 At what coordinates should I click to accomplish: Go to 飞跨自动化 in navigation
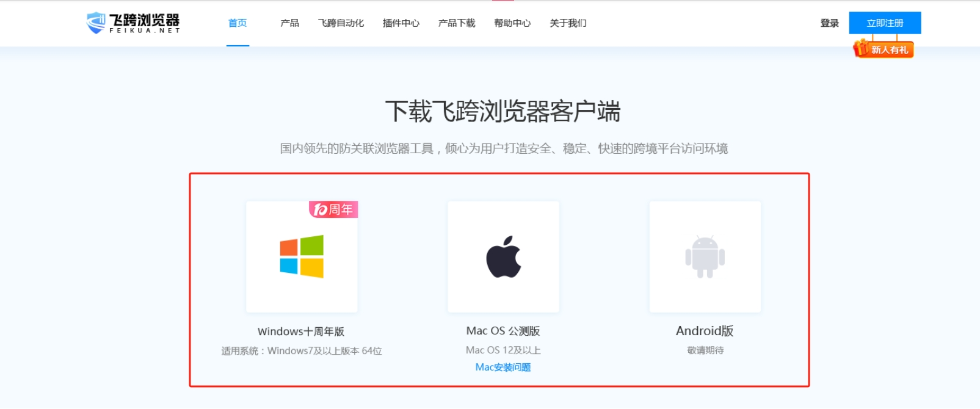tap(341, 23)
